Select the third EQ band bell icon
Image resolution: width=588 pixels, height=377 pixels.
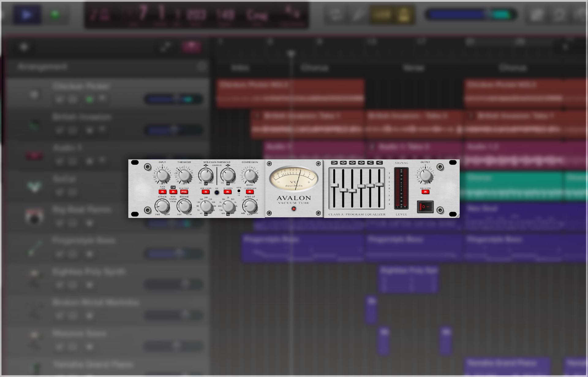point(352,163)
